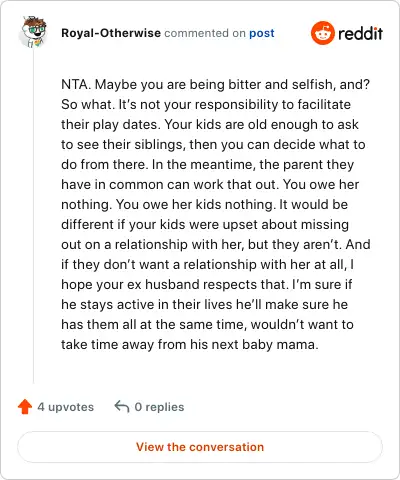Click the reddit wordmark text
Viewport: 400px width, 480px height.
[x=360, y=34]
